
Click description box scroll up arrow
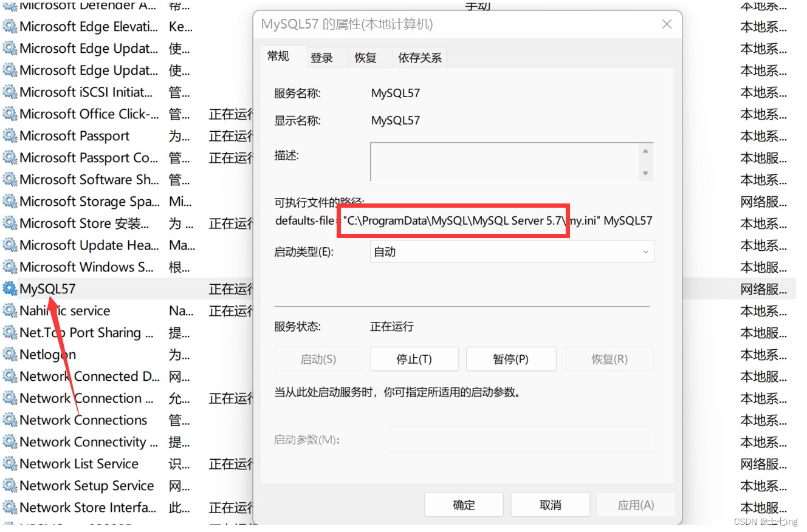(646, 151)
